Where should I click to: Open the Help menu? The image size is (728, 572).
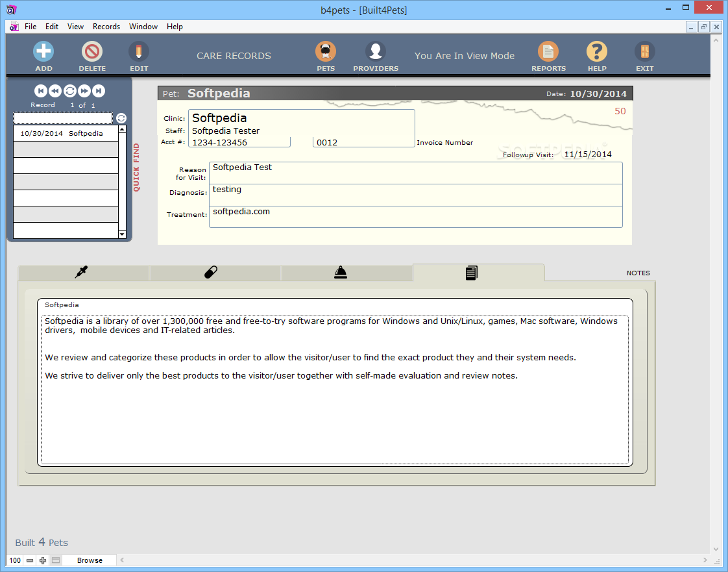tap(175, 27)
